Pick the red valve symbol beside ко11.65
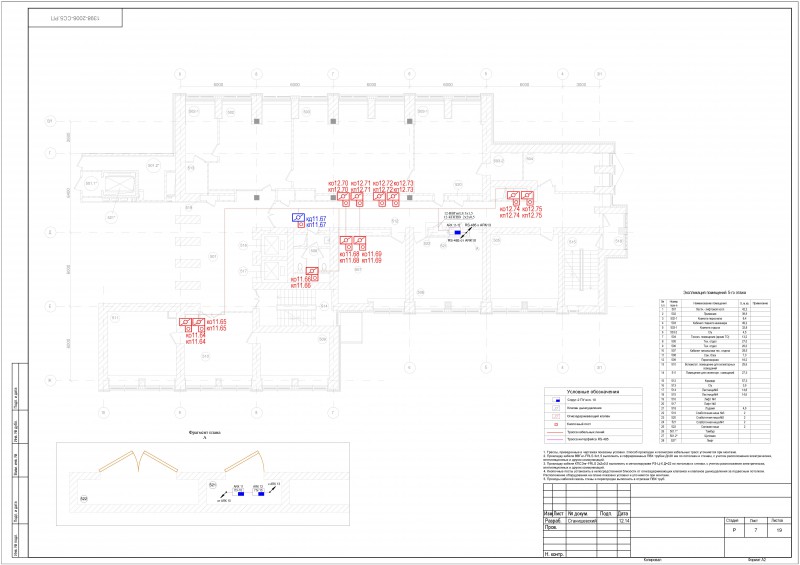Screen dimensions: 800x565 click(198, 322)
